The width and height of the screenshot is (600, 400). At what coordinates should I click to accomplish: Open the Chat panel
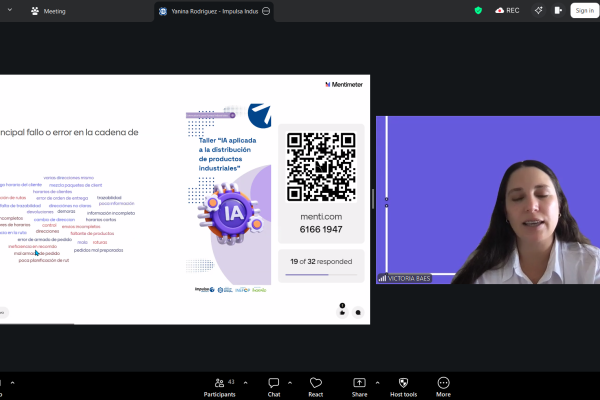273,386
